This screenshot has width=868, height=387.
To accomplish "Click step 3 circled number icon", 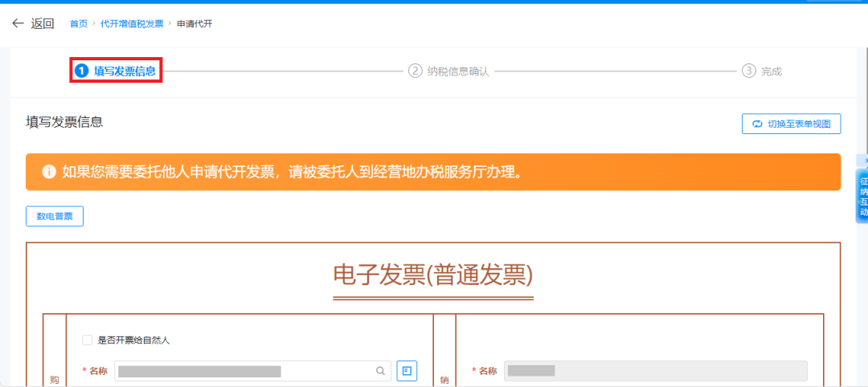I will tap(748, 71).
